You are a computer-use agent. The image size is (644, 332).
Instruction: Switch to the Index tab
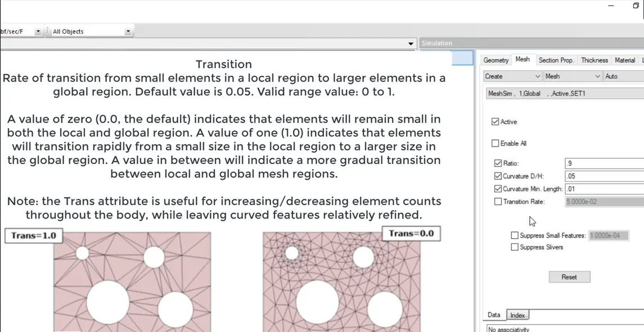[x=517, y=315]
